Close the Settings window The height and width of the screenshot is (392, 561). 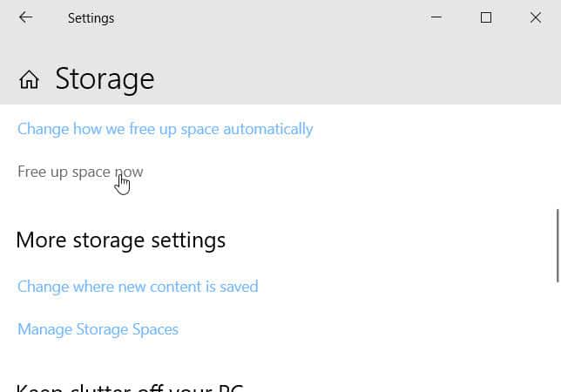536,17
